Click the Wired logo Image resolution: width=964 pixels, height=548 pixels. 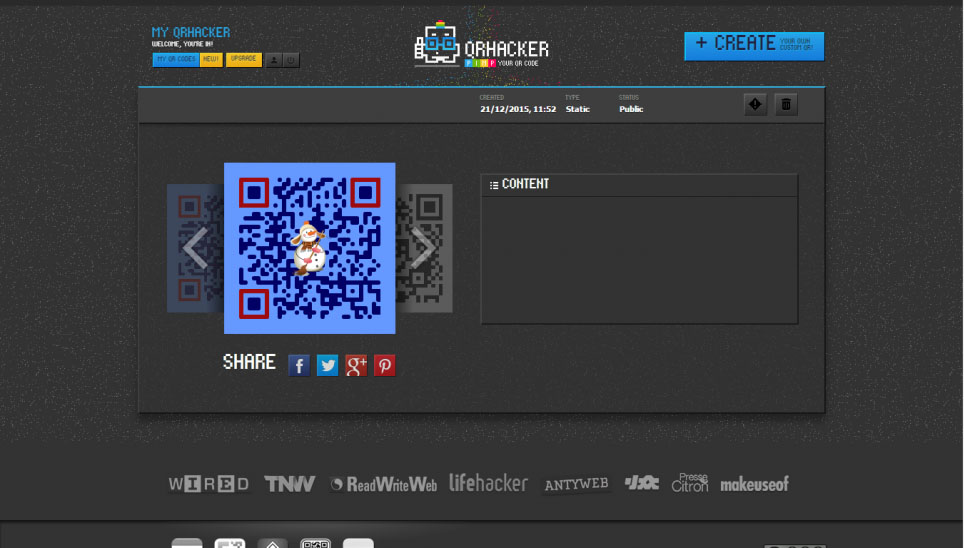[x=208, y=484]
